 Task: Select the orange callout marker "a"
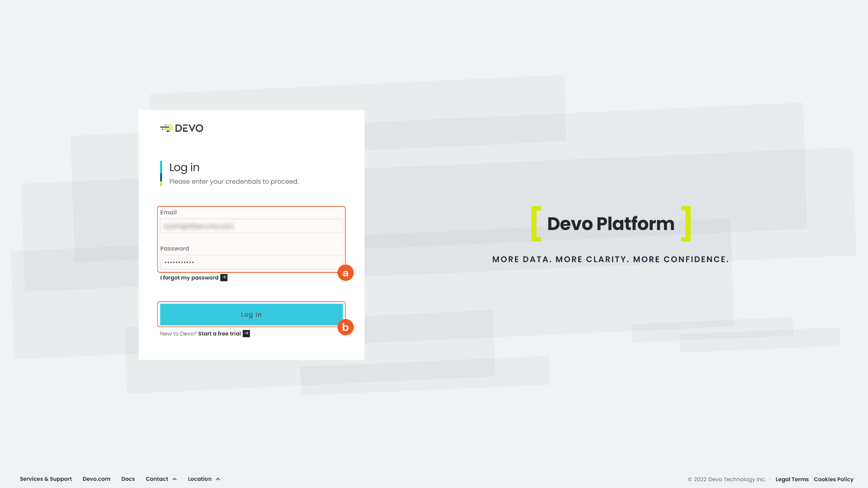pos(345,273)
